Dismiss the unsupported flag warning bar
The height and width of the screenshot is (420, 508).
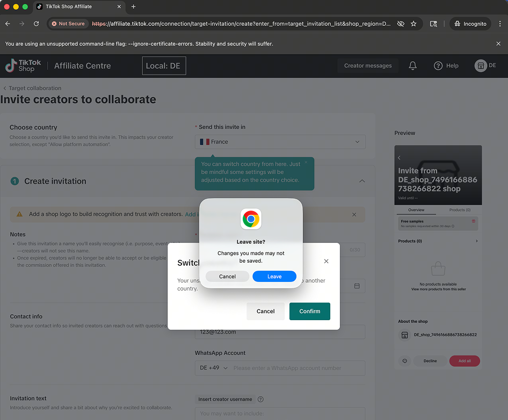498,44
